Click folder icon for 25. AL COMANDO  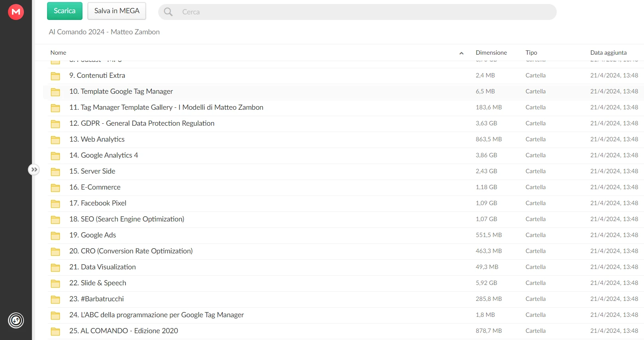coord(55,331)
